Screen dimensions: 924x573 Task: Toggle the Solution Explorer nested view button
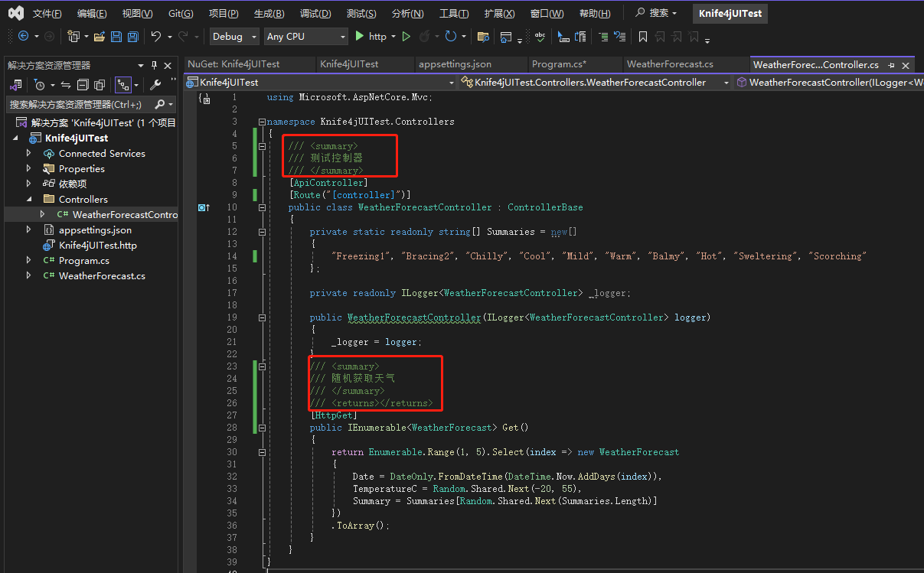pos(122,84)
